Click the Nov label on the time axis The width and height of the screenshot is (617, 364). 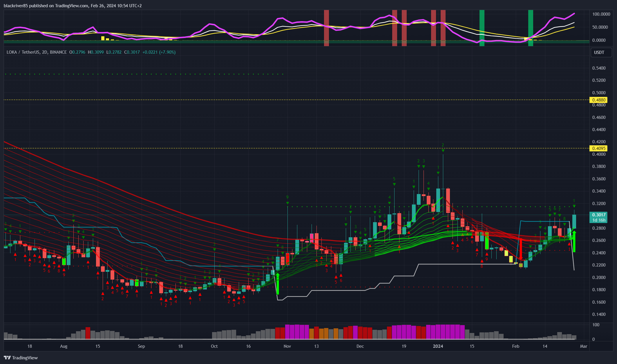(287, 346)
